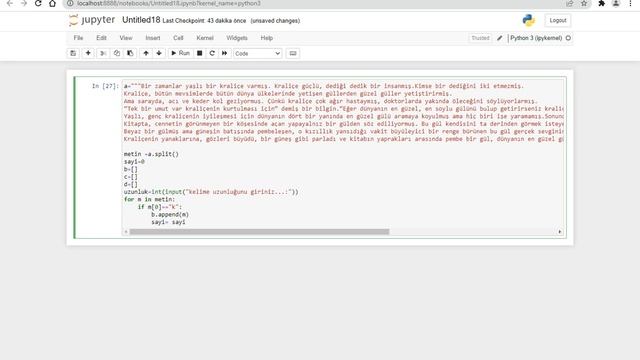Open the browser three-dot menu
The width and height of the screenshot is (640, 360).
click(x=631, y=4)
